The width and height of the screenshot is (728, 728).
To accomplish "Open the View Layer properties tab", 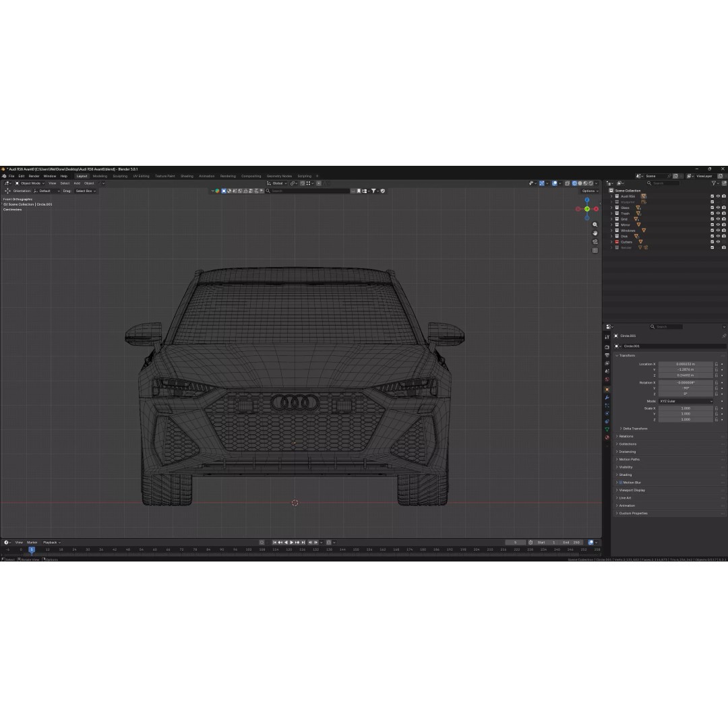I will [607, 363].
